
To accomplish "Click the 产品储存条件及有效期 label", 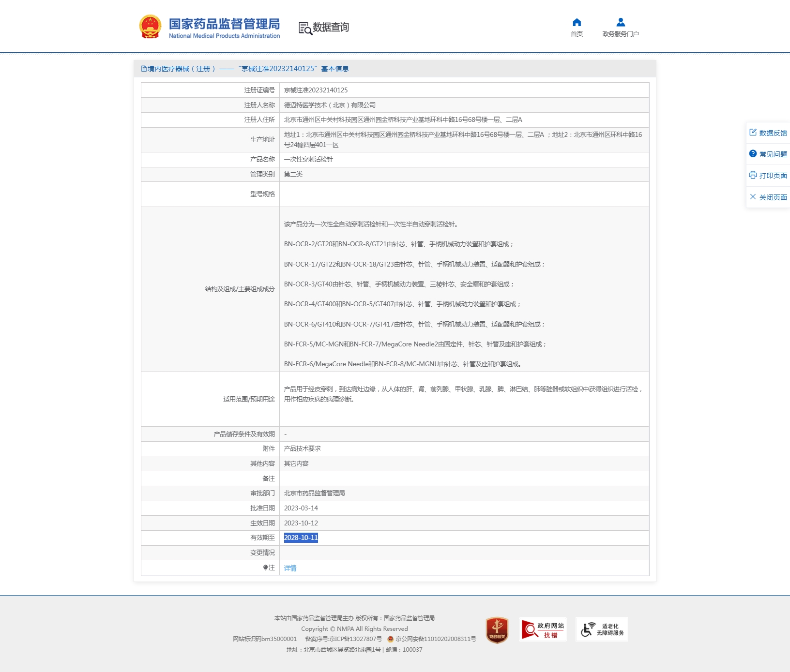I will tap(244, 434).
